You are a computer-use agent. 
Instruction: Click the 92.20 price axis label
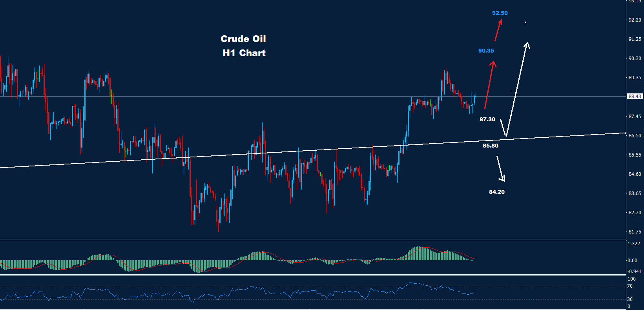635,20
